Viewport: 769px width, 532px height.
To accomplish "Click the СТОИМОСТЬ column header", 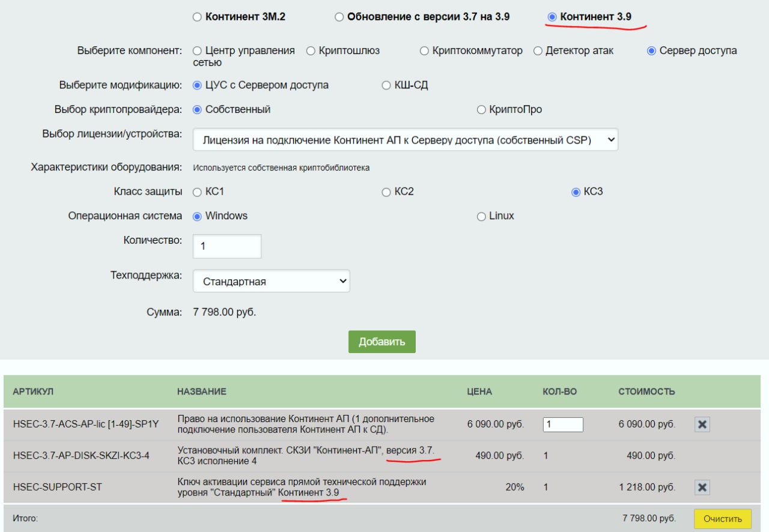I will point(647,391).
